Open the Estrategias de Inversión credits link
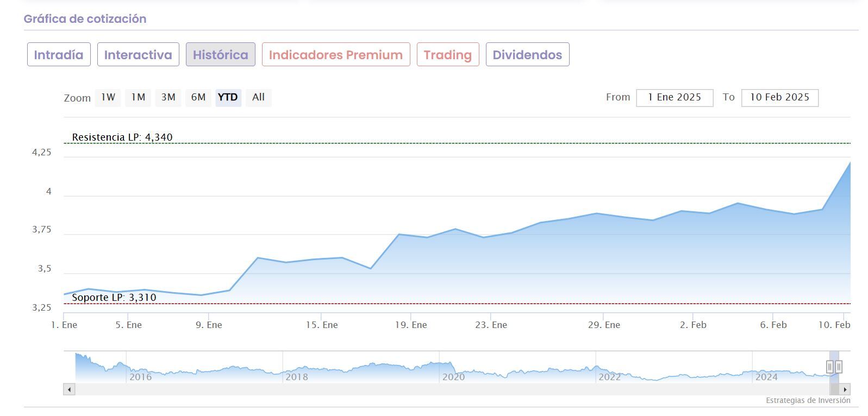 point(808,401)
